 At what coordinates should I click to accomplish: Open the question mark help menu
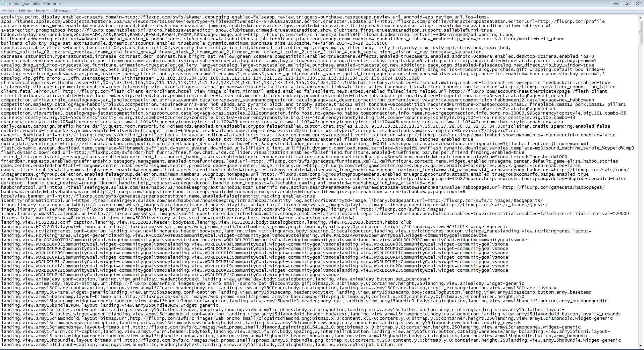pyautogui.click(x=76, y=11)
